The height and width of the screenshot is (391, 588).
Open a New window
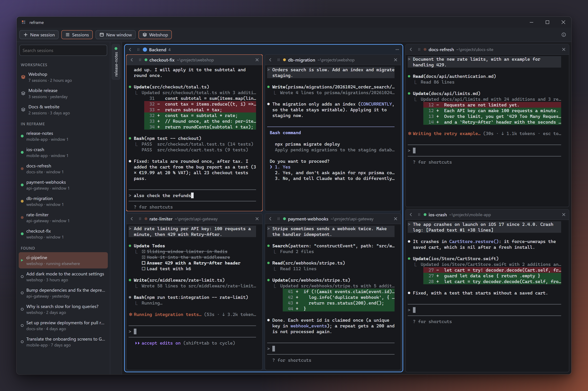click(116, 35)
